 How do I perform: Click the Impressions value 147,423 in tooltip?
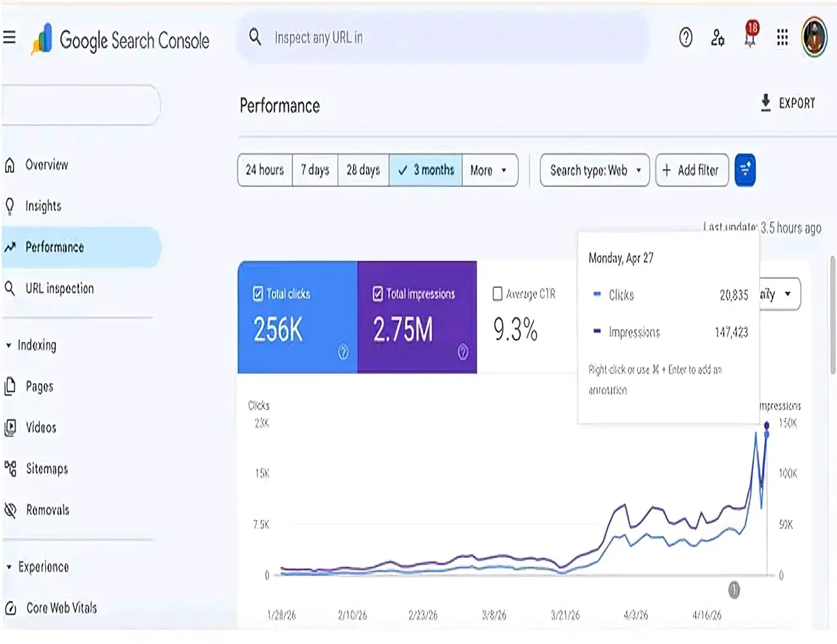[731, 332]
